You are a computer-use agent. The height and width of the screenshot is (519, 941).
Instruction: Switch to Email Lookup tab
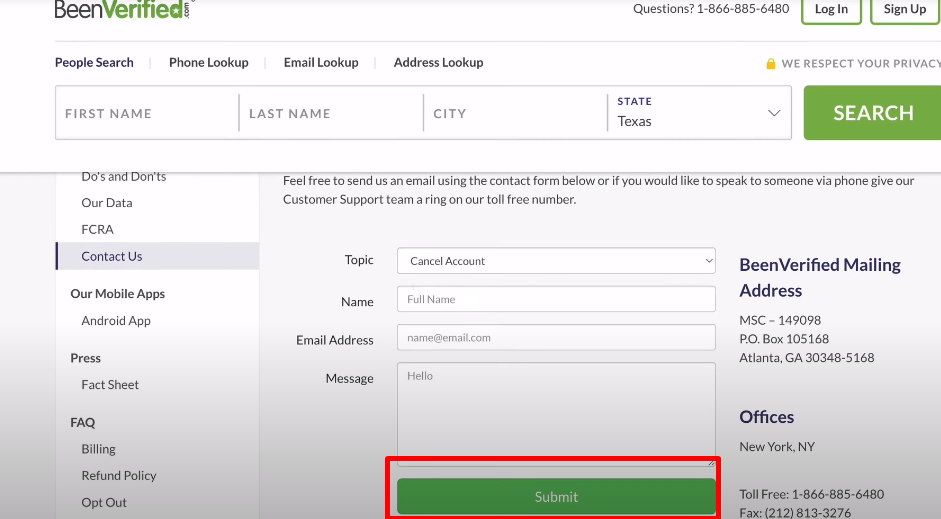pos(321,62)
